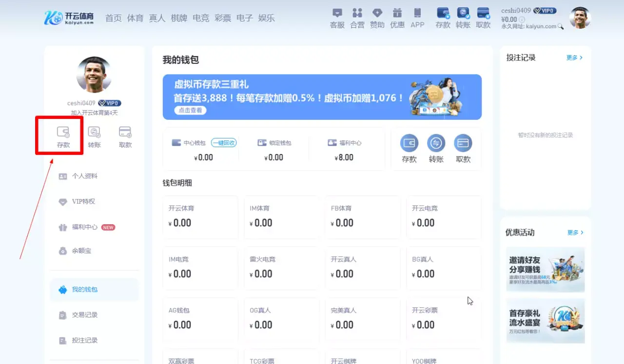
Task: Click the outlined 存款 icon under profile avatar
Action: click(63, 132)
